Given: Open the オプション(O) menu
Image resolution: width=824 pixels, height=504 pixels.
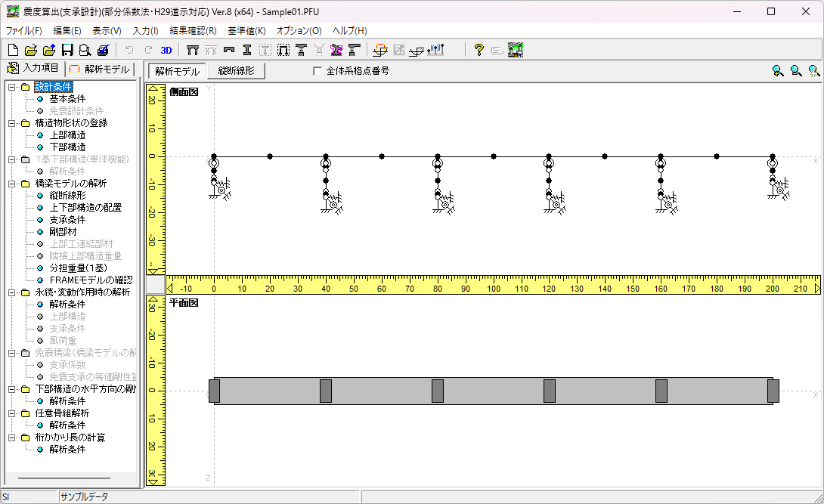Looking at the screenshot, I should 299,31.
